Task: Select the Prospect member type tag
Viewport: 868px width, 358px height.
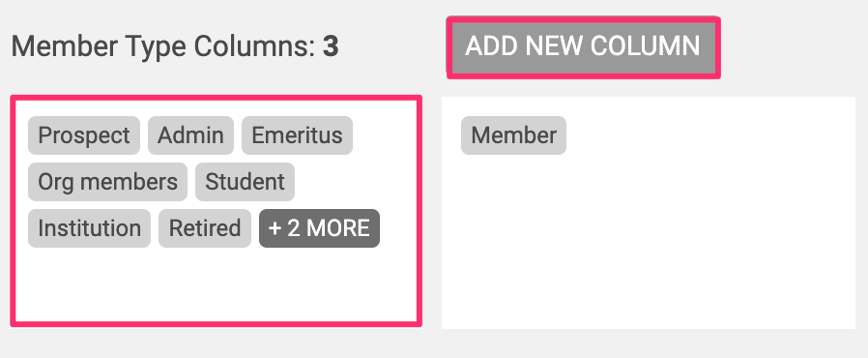Action: (x=84, y=135)
